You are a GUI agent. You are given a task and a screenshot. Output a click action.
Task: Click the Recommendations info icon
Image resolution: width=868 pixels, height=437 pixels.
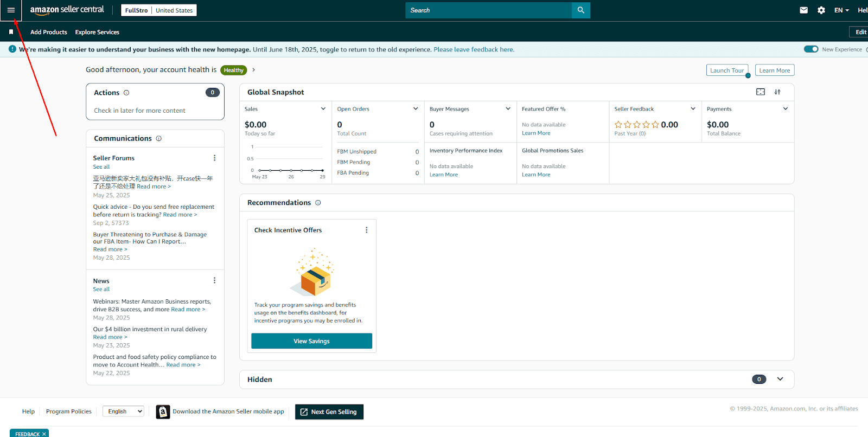pos(318,203)
